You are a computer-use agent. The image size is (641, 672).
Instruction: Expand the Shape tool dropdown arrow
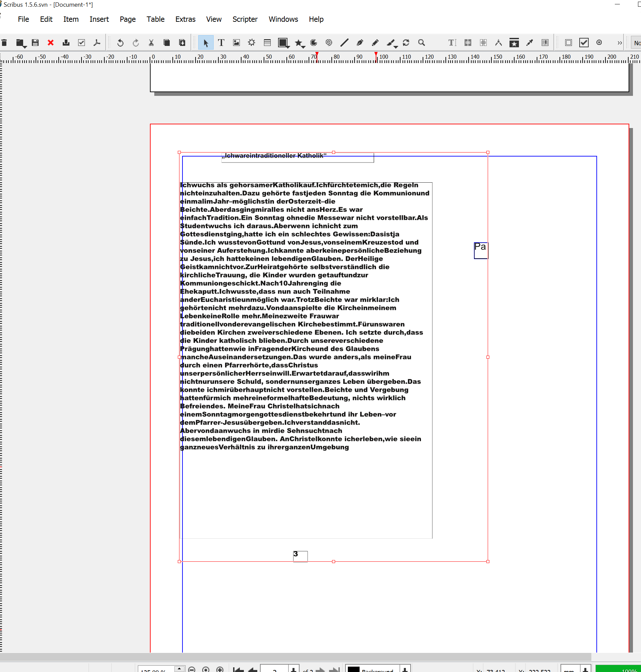(x=289, y=47)
